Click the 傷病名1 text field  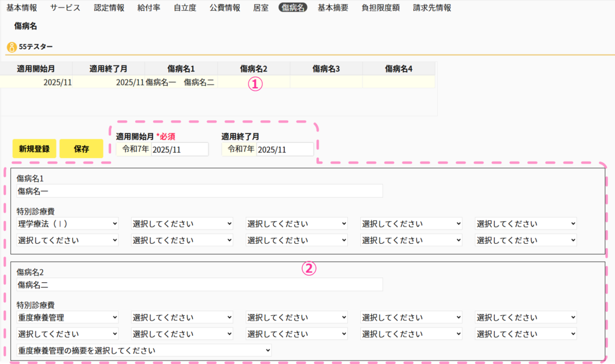pos(199,191)
